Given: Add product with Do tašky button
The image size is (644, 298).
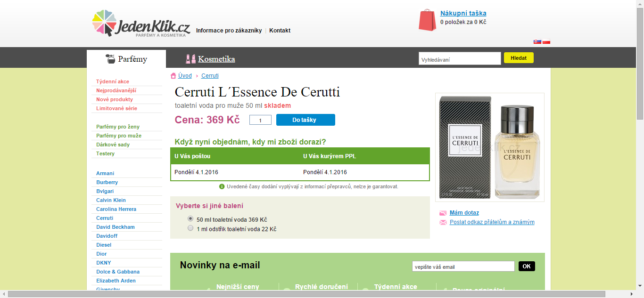Looking at the screenshot, I should (x=305, y=120).
